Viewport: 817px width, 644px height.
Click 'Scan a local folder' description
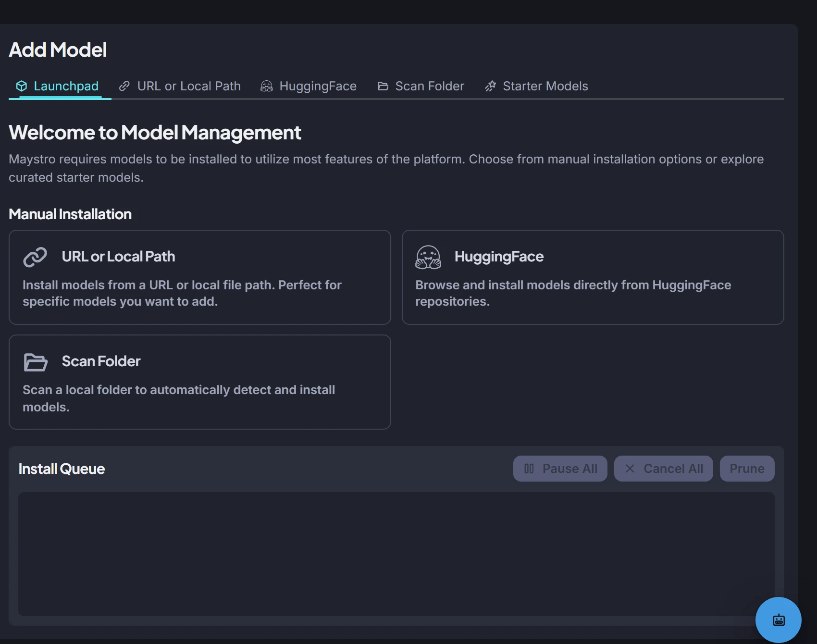coord(179,398)
